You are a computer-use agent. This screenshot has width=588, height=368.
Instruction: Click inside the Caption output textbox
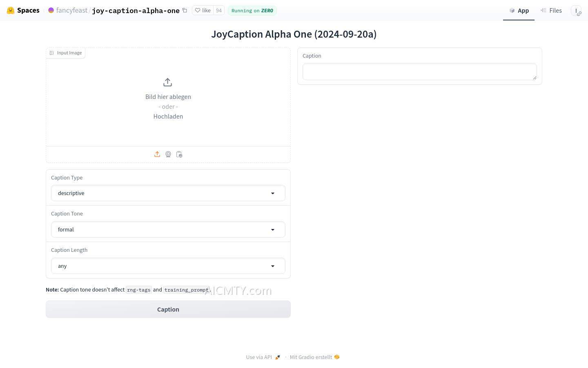pyautogui.click(x=419, y=72)
